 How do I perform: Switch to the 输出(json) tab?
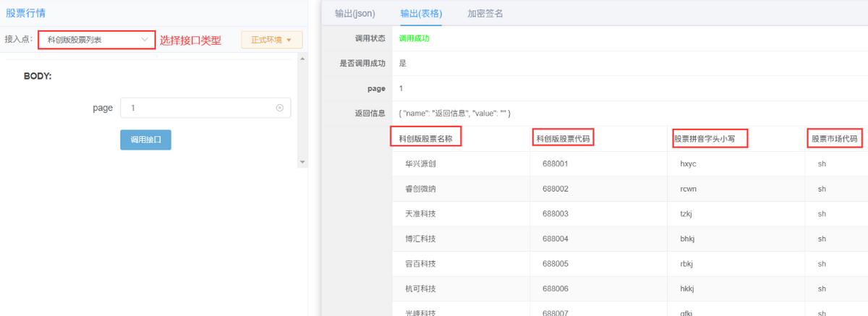[354, 13]
